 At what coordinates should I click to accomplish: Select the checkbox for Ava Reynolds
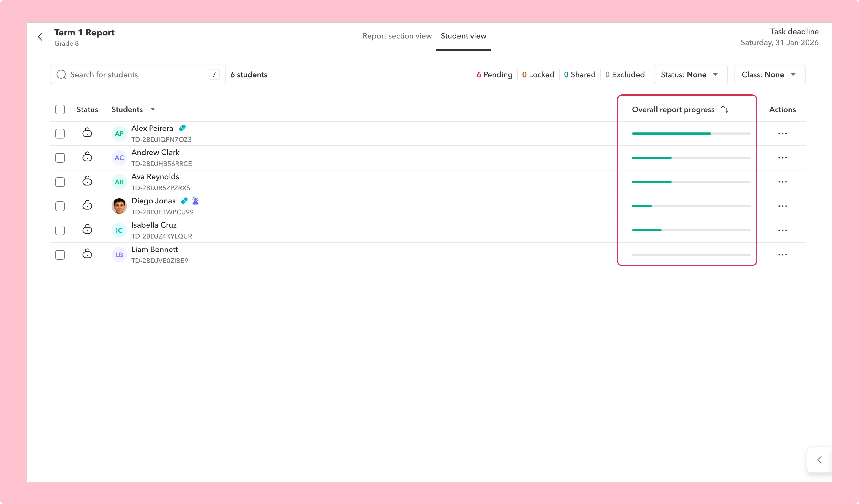click(x=60, y=182)
